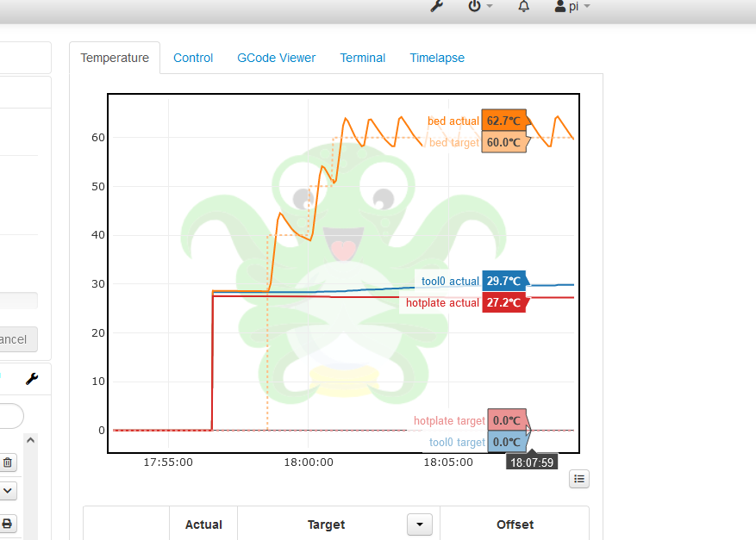756x540 pixels.
Task: Click the 17:55:00 time axis label
Action: [168, 462]
